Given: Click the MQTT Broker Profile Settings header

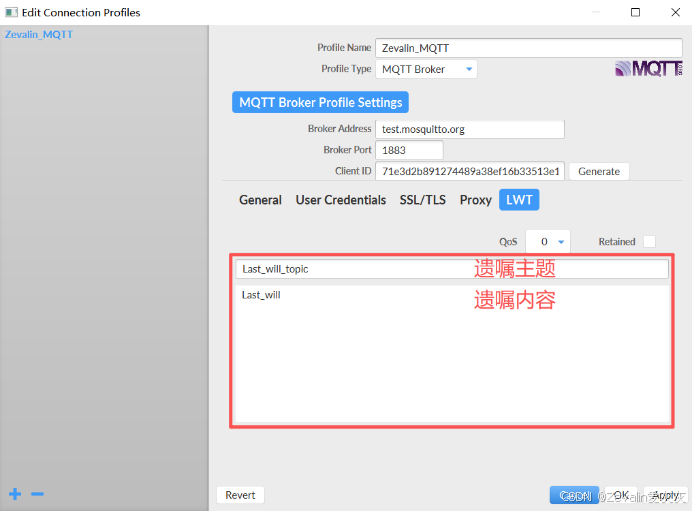Looking at the screenshot, I should point(320,103).
